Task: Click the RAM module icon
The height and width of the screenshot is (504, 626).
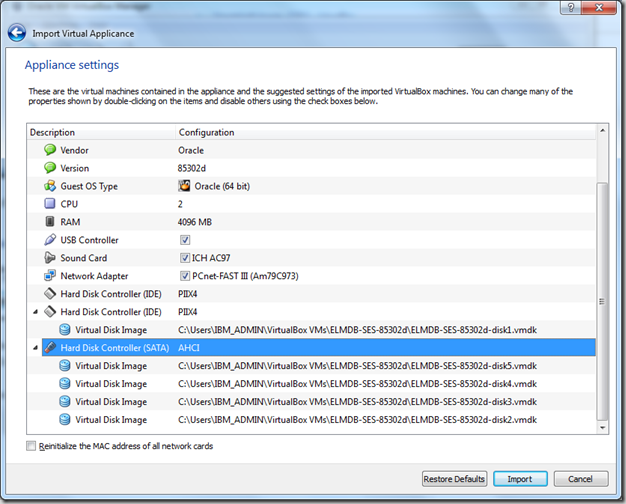Action: (50, 222)
